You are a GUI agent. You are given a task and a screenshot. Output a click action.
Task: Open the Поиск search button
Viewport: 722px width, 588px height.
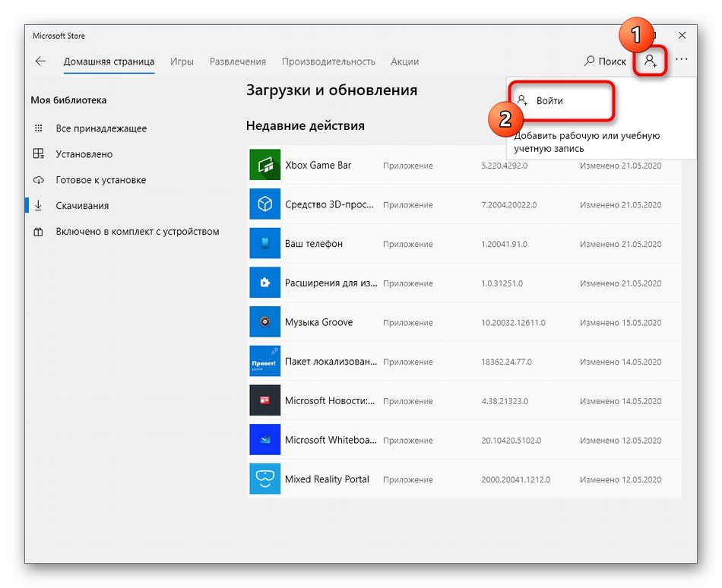pos(605,62)
